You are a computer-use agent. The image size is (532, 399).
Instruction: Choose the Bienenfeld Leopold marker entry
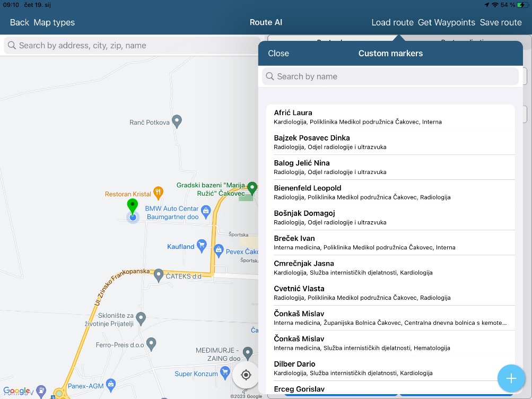[390, 192]
